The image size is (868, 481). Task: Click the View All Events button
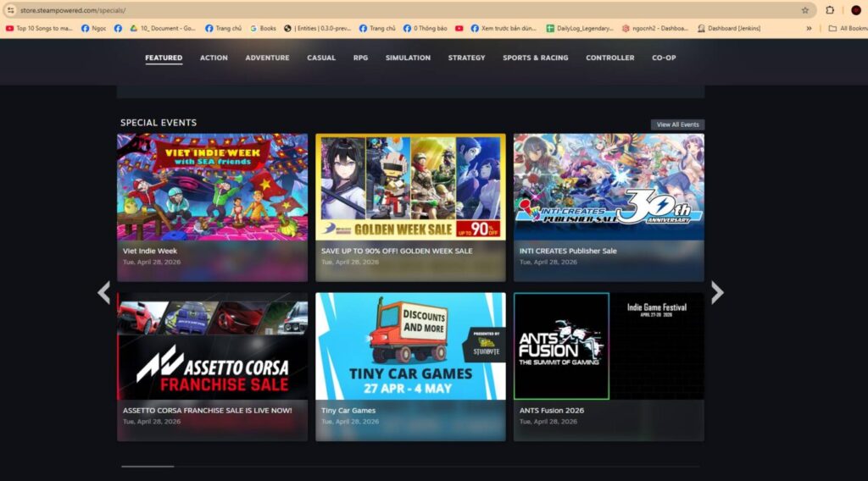point(677,124)
